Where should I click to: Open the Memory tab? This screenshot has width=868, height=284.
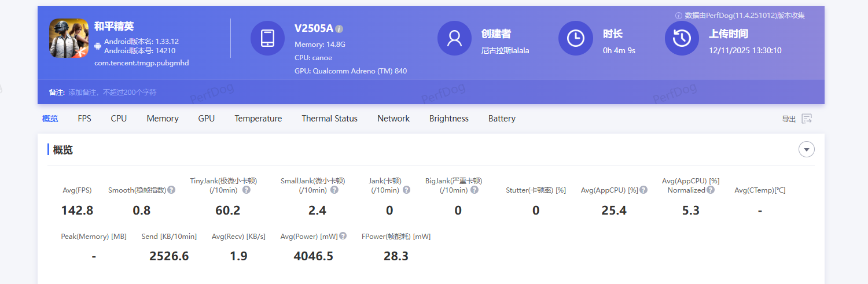(163, 119)
